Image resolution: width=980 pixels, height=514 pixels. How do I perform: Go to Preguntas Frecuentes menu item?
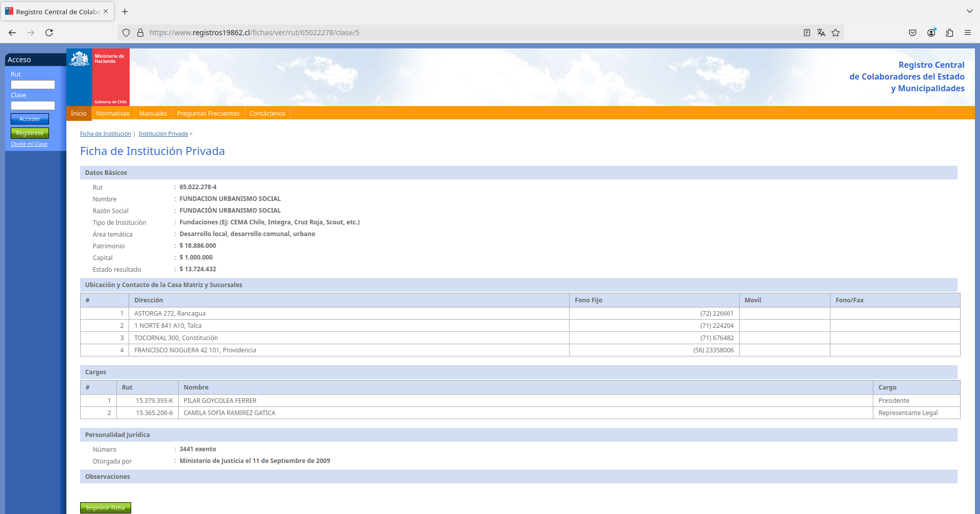click(208, 114)
